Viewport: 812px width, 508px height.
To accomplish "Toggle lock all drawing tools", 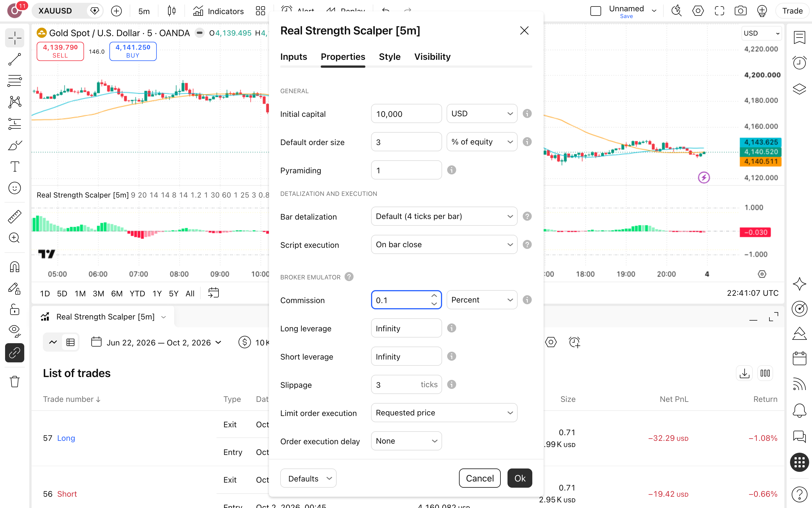I will click(14, 309).
